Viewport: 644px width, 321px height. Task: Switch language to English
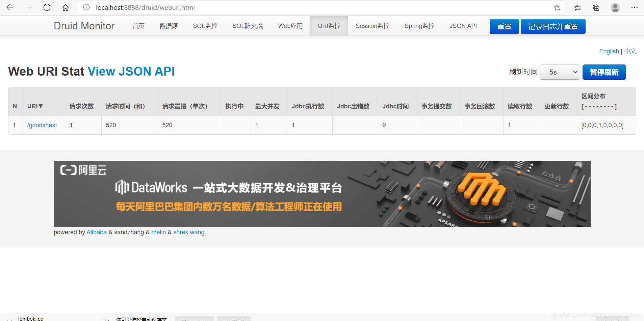pyautogui.click(x=609, y=51)
